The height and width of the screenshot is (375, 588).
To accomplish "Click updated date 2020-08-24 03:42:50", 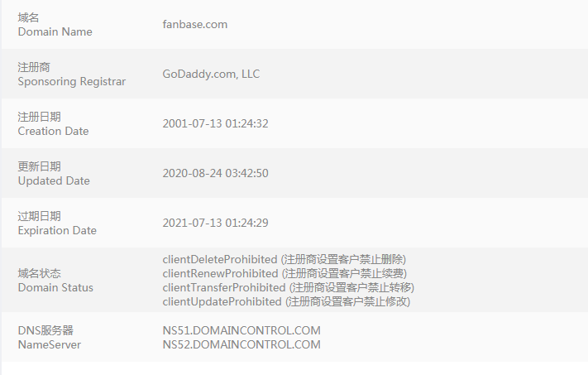I will [216, 173].
